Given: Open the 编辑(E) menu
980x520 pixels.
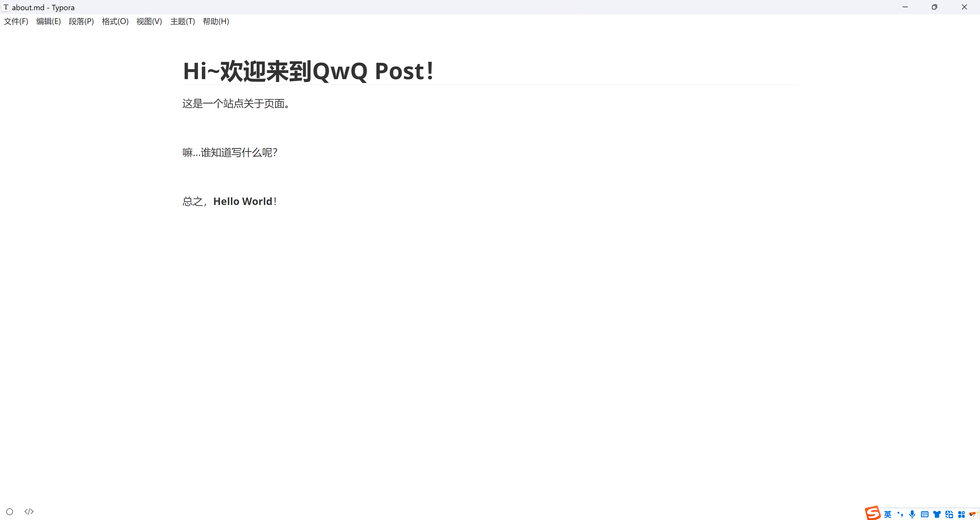Looking at the screenshot, I should click(49, 21).
